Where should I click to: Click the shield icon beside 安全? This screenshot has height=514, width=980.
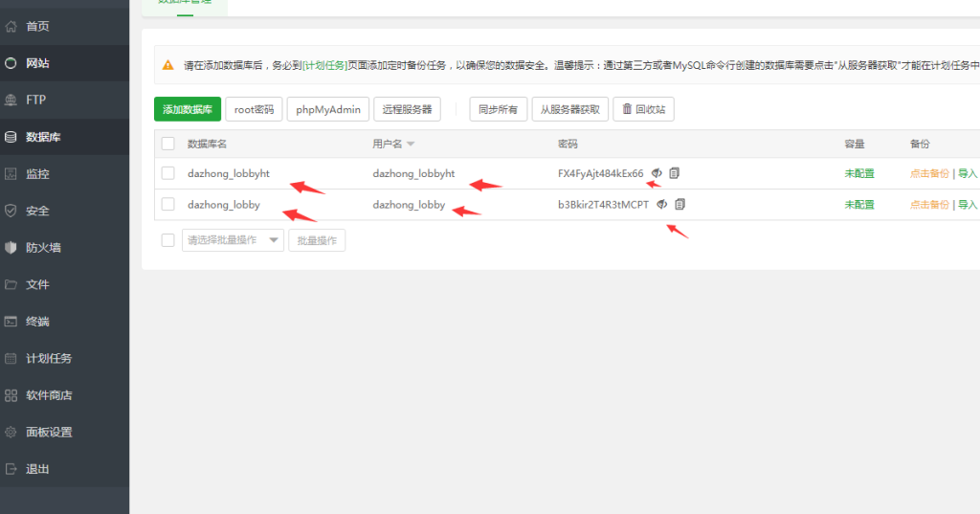11,211
